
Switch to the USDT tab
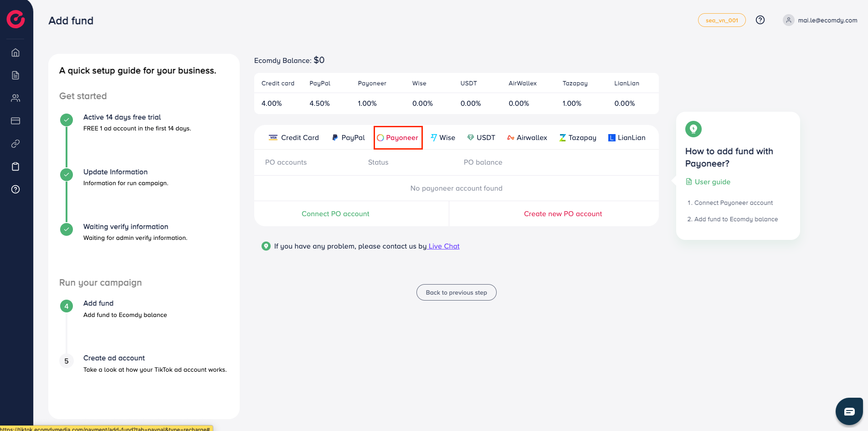[x=481, y=138]
